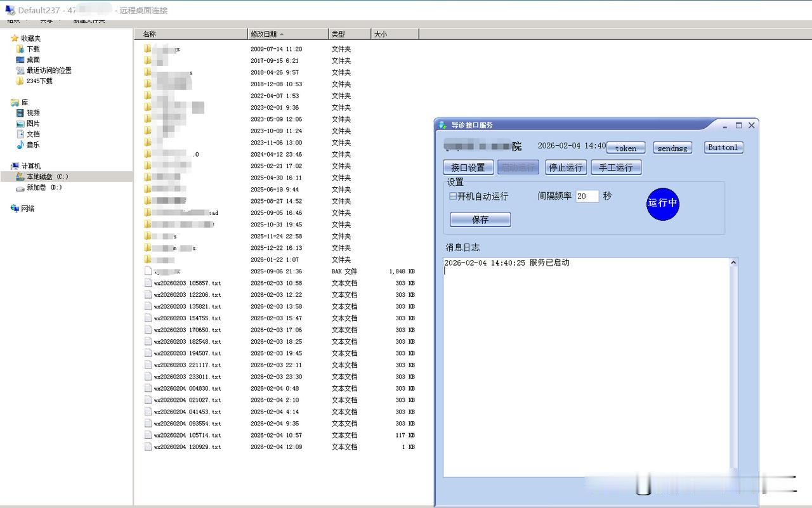The height and width of the screenshot is (508, 812).
Task: Select file icon of wx20260203 154755.txt
Action: (x=148, y=318)
